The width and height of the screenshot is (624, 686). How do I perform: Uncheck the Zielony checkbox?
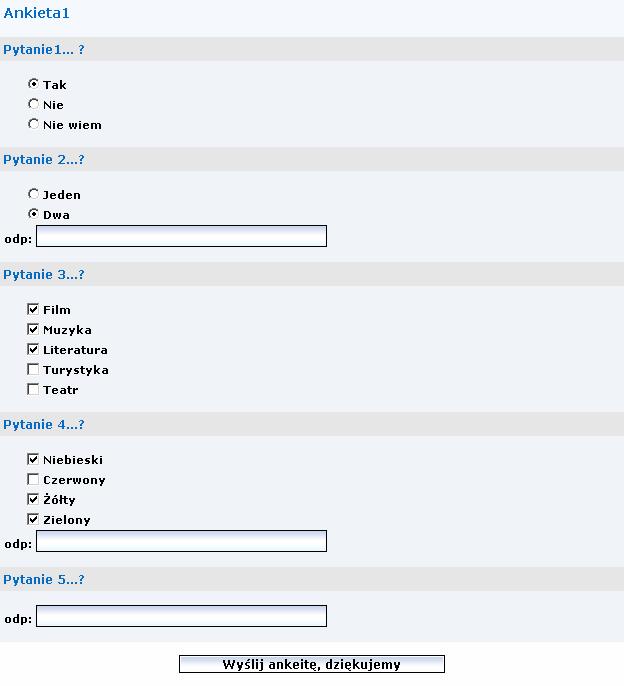click(33, 519)
